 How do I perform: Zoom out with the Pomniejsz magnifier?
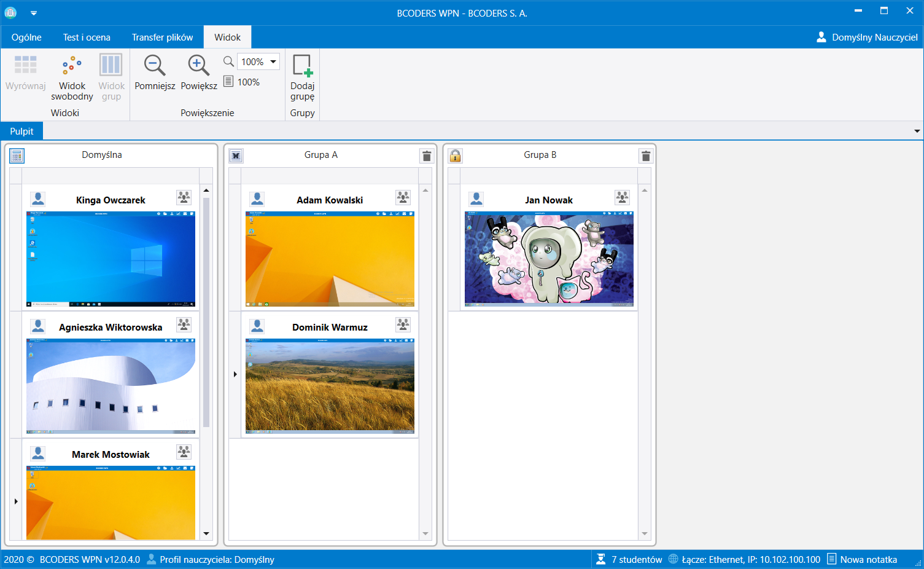click(x=155, y=65)
